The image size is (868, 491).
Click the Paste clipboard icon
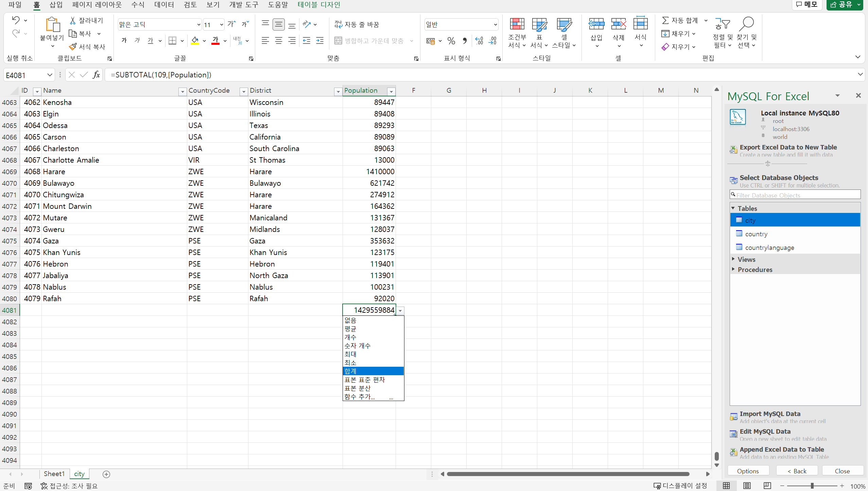tap(52, 25)
